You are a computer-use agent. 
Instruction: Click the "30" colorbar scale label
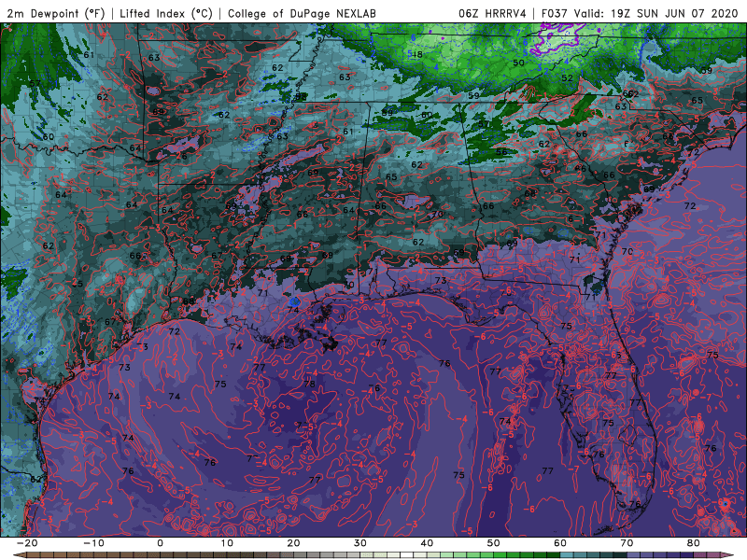pyautogui.click(x=360, y=543)
